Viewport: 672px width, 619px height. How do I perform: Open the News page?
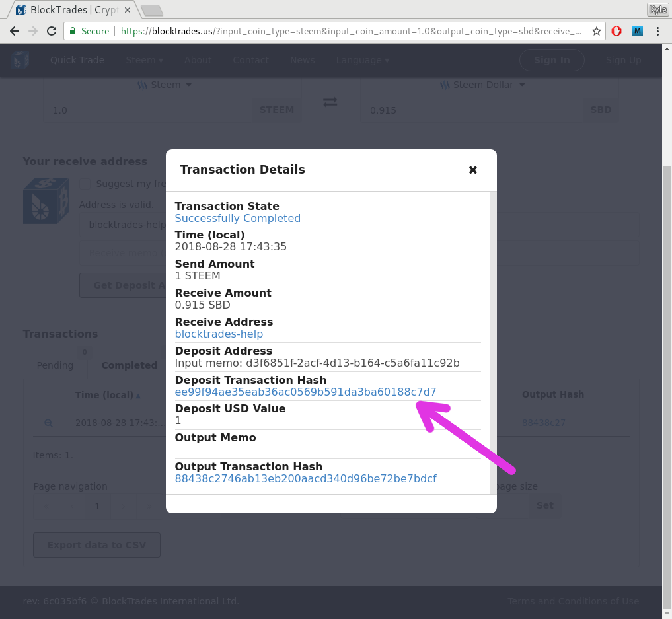pos(303,60)
